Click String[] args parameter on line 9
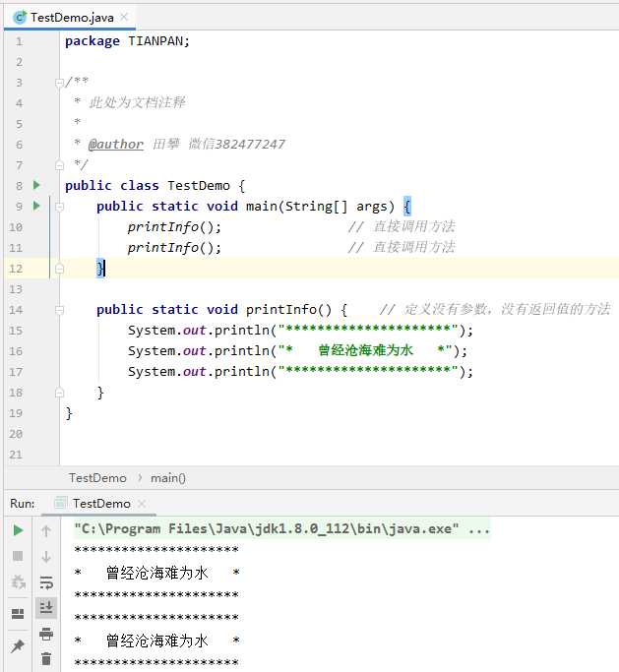Image resolution: width=619 pixels, height=672 pixels. click(x=336, y=207)
